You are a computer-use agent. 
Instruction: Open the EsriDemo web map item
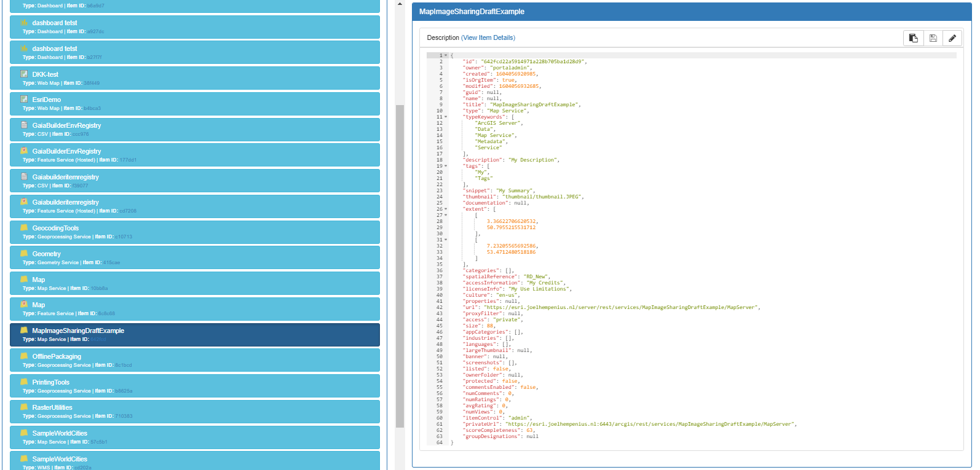195,103
